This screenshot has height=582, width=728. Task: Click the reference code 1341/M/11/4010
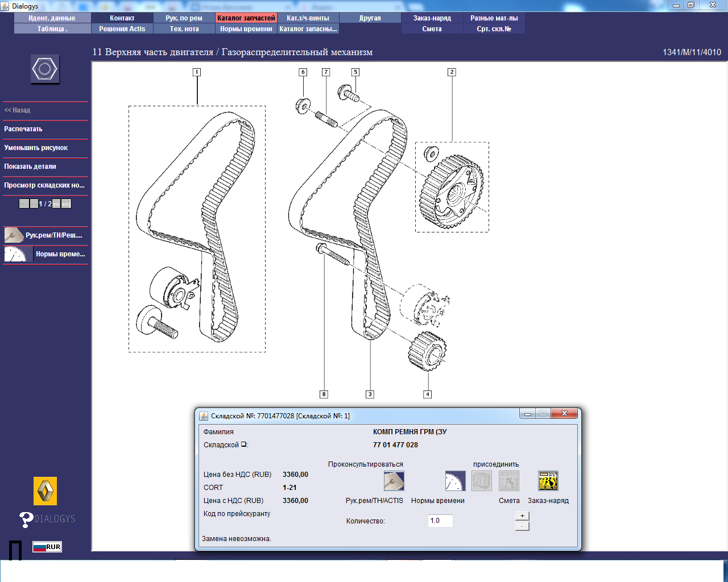692,52
